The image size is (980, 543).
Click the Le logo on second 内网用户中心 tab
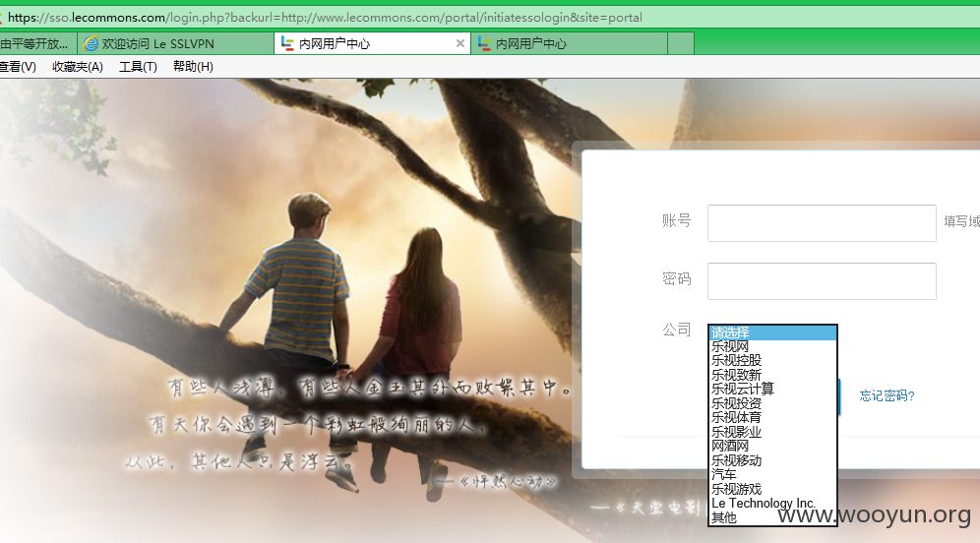pos(484,43)
